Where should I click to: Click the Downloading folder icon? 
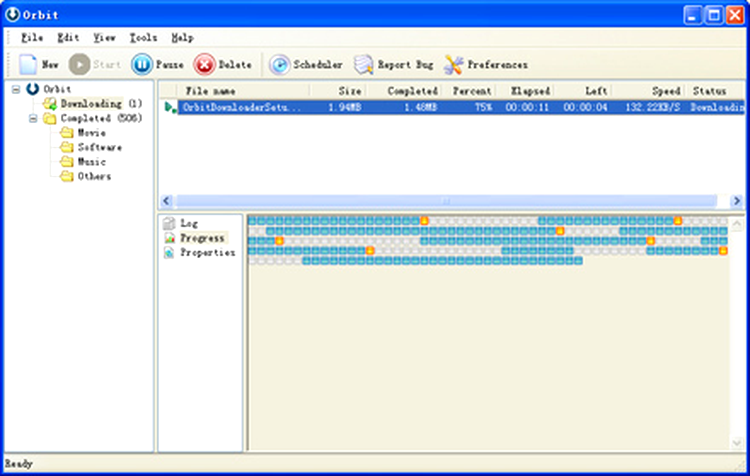pyautogui.click(x=50, y=103)
